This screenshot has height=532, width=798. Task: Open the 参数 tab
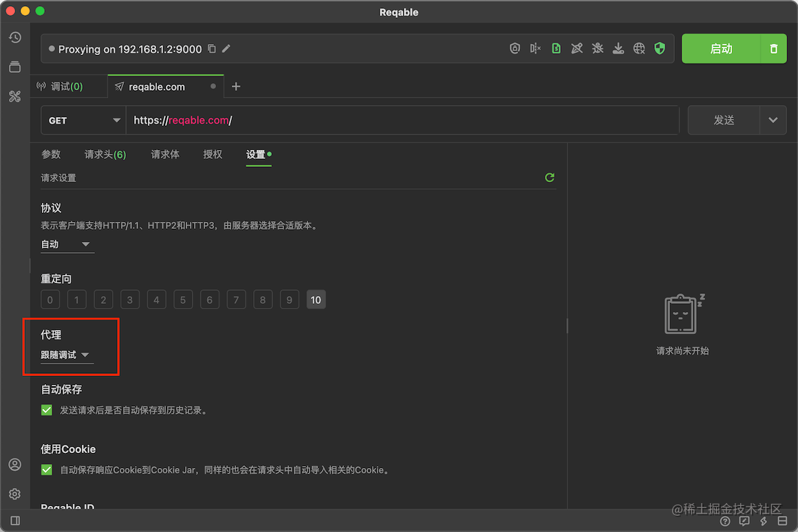click(51, 154)
